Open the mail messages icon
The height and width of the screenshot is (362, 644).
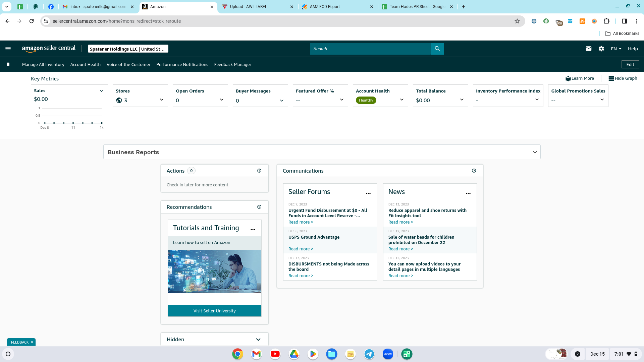tap(589, 49)
